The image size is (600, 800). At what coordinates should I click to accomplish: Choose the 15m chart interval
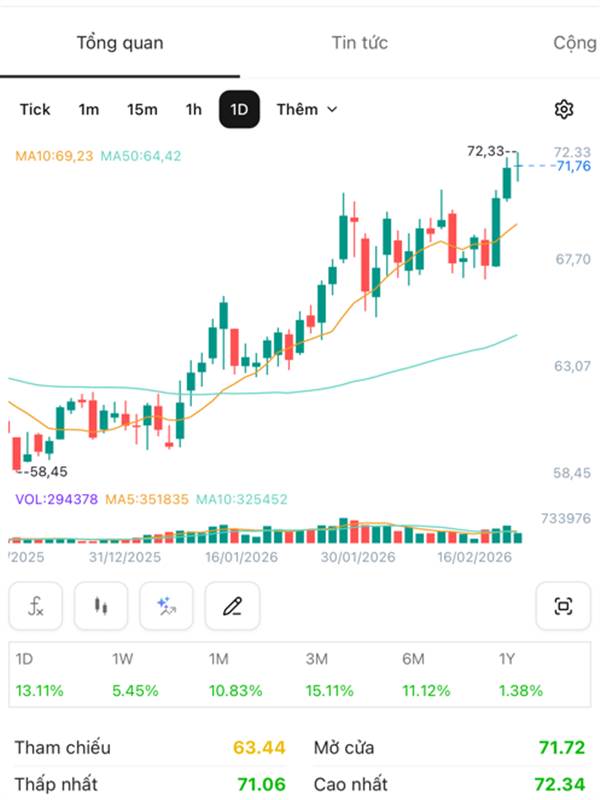(x=142, y=109)
